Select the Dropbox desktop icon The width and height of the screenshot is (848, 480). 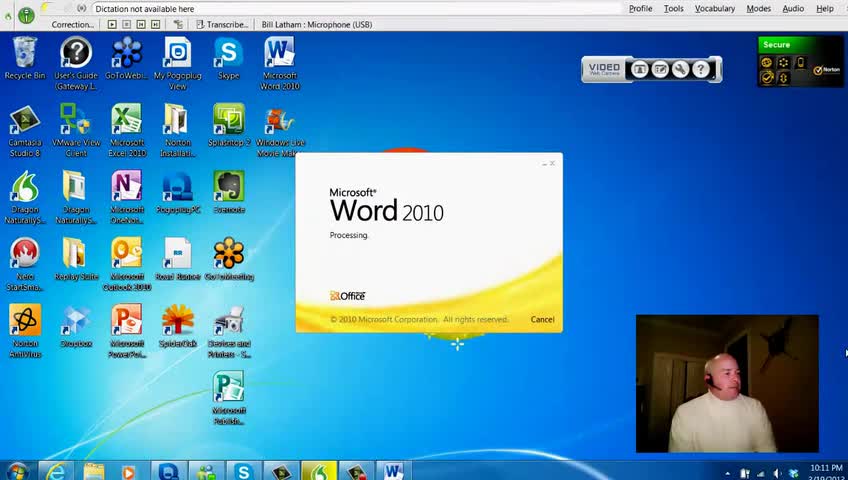click(x=76, y=326)
